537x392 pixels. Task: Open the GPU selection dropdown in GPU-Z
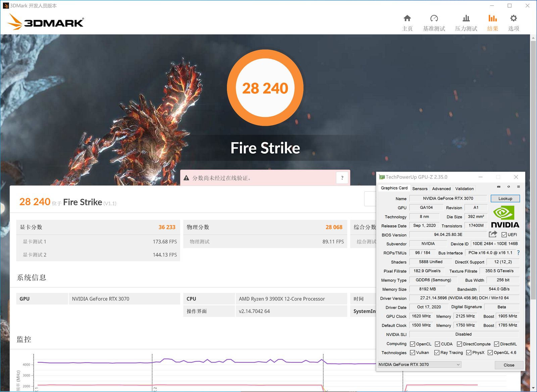(x=420, y=365)
